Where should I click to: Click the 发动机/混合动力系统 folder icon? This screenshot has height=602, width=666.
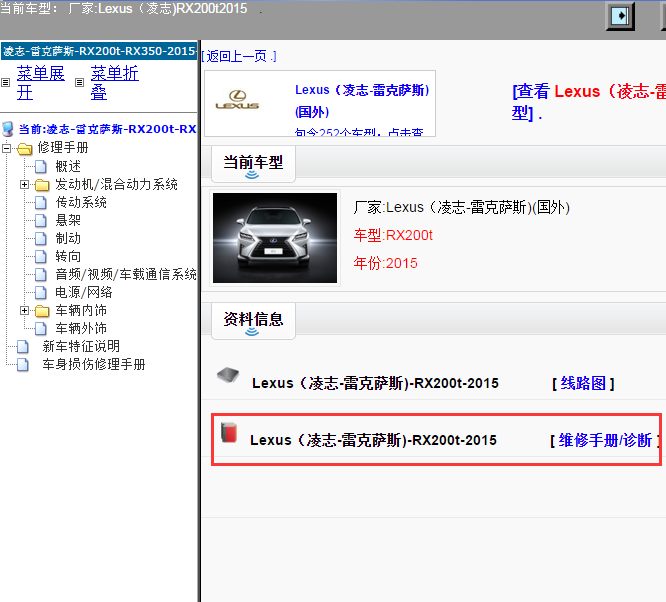[42, 185]
